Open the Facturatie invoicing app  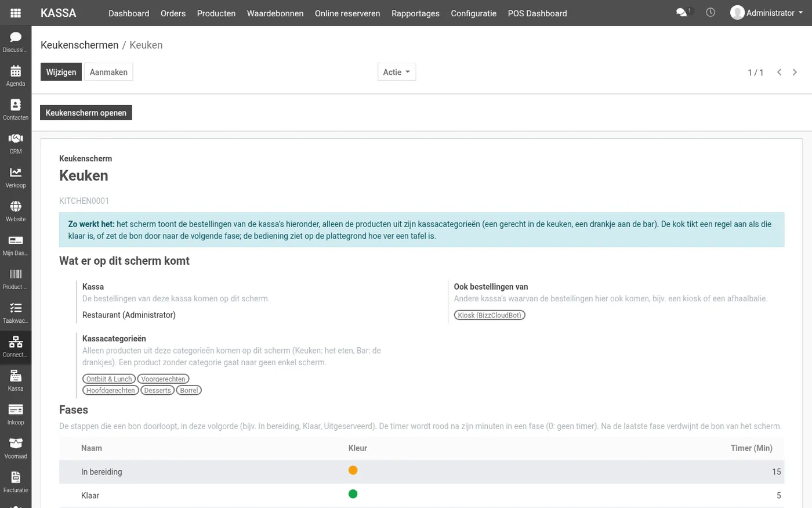coord(16,482)
